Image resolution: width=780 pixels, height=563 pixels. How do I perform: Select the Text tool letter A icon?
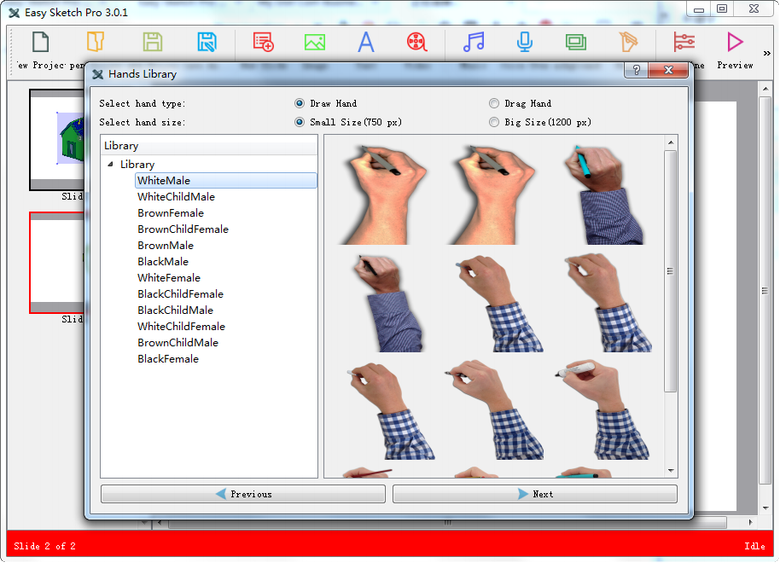(x=366, y=42)
